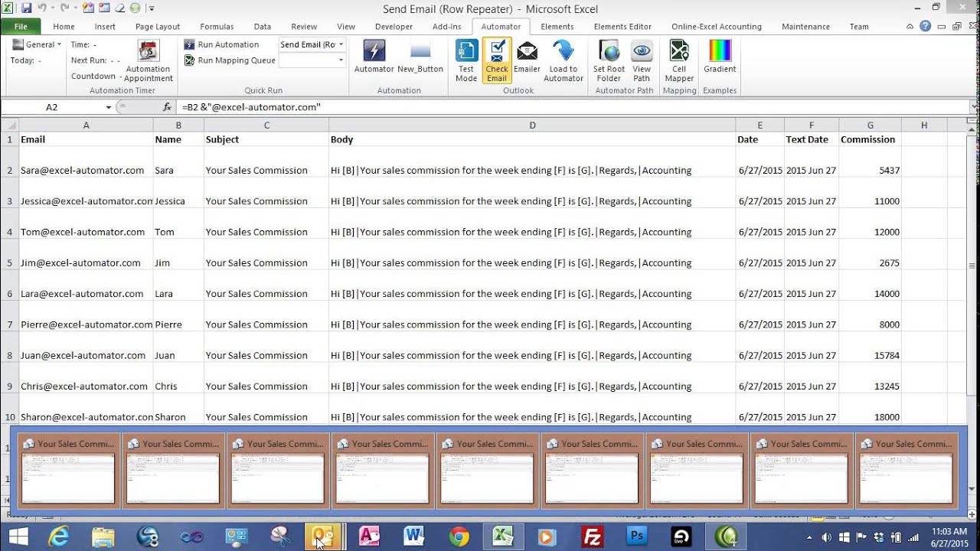Screen dimensions: 980x551
Task: Open File Explorer from the taskbar
Action: click(x=103, y=536)
